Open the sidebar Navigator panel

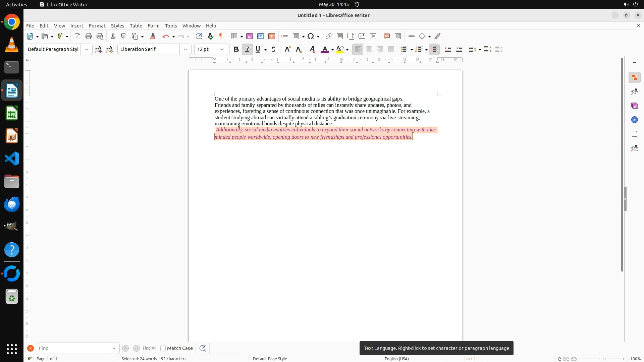point(634,120)
